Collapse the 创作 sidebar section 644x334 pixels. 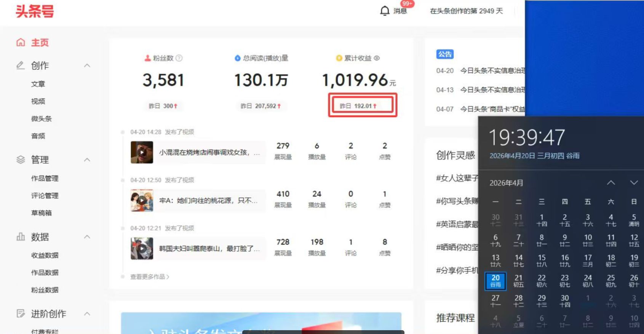pos(87,66)
